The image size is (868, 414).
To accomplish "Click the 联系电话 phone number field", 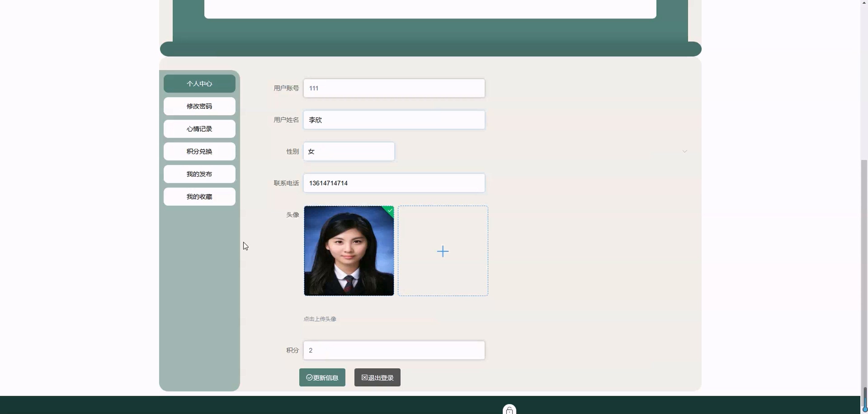I will point(393,183).
